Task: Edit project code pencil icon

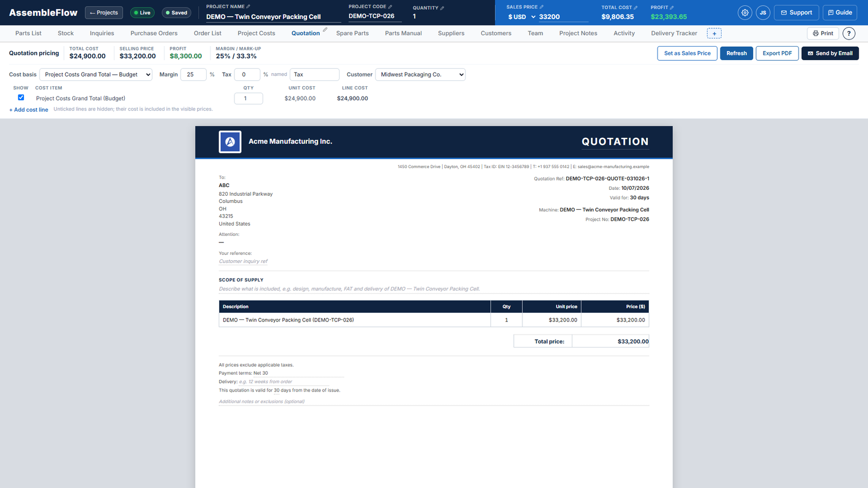Action: [390, 7]
